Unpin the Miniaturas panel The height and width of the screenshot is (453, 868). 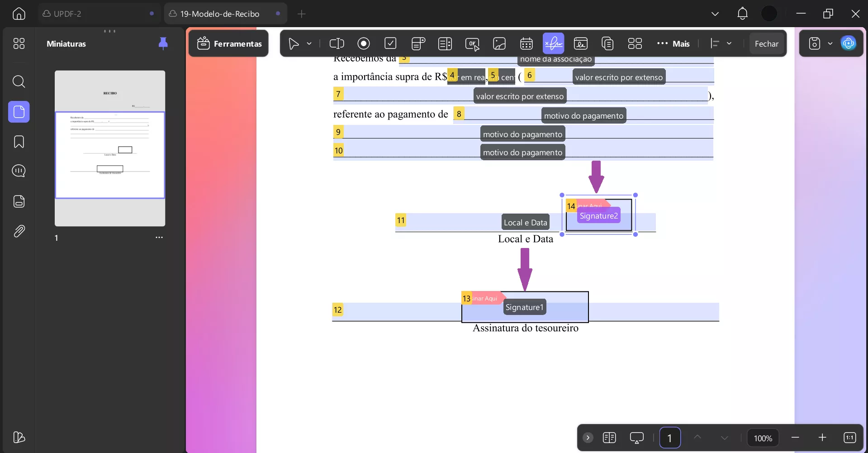tap(163, 43)
